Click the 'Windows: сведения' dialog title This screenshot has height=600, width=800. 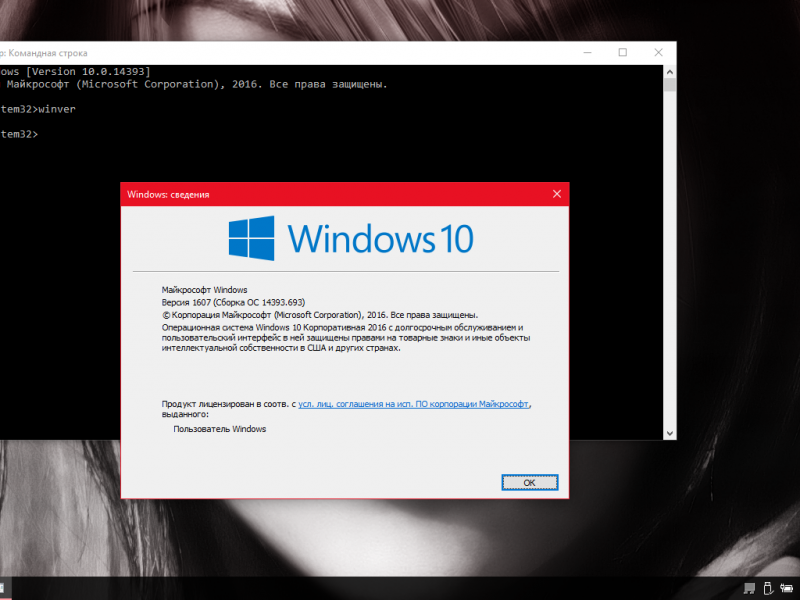coord(168,194)
